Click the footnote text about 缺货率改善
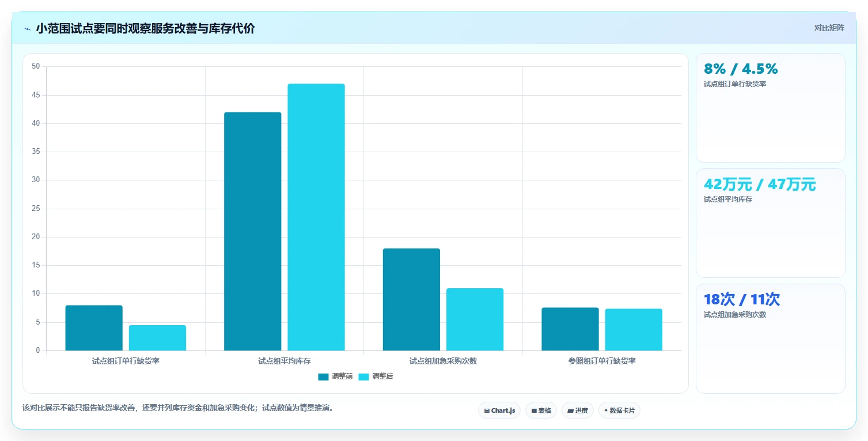 [x=178, y=408]
